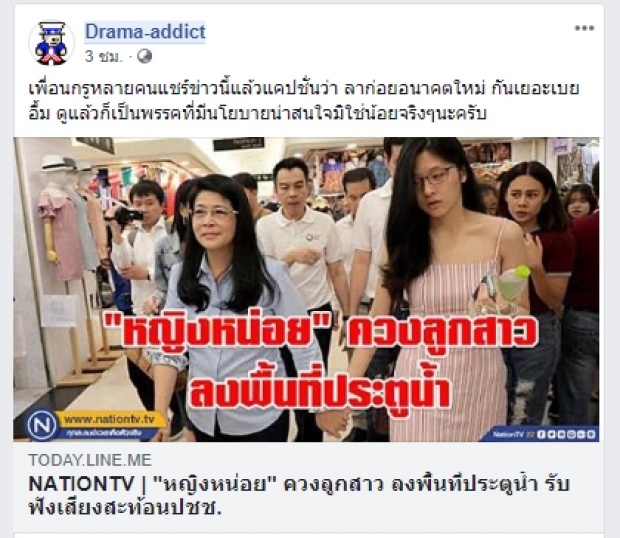Click the 'NationTV 22' label in blue strip
This screenshot has height=538, width=620.
click(x=513, y=434)
